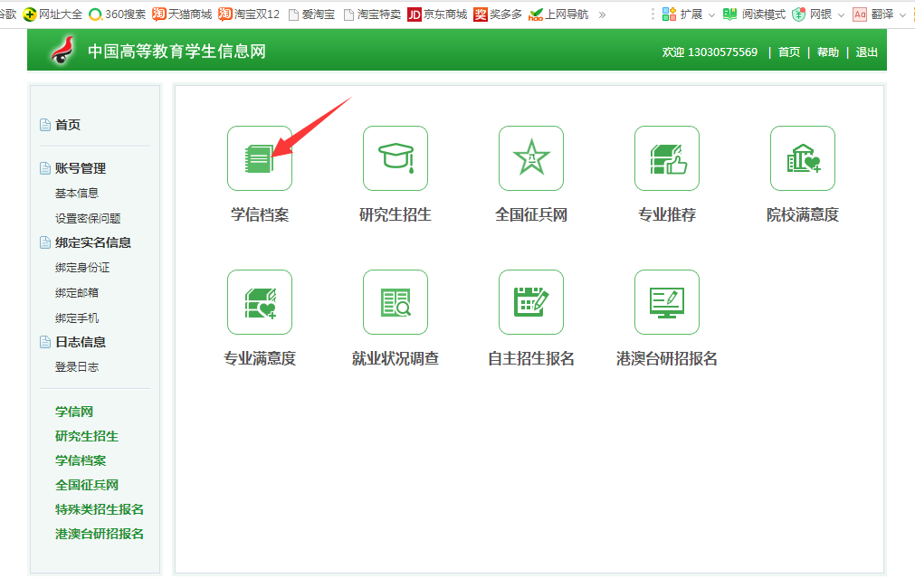The image size is (915, 588).
Task: Open the 就业状况调查 magnifier icon
Action: click(396, 302)
